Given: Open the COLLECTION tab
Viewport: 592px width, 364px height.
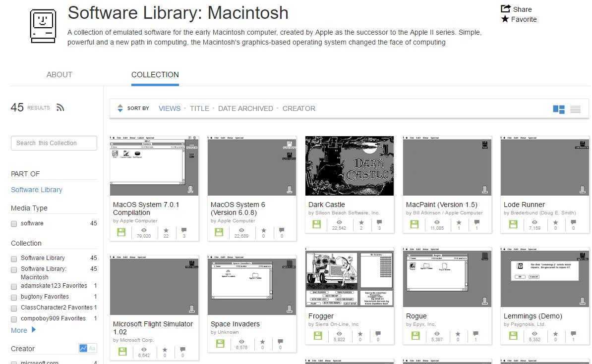Looking at the screenshot, I should pyautogui.click(x=155, y=75).
